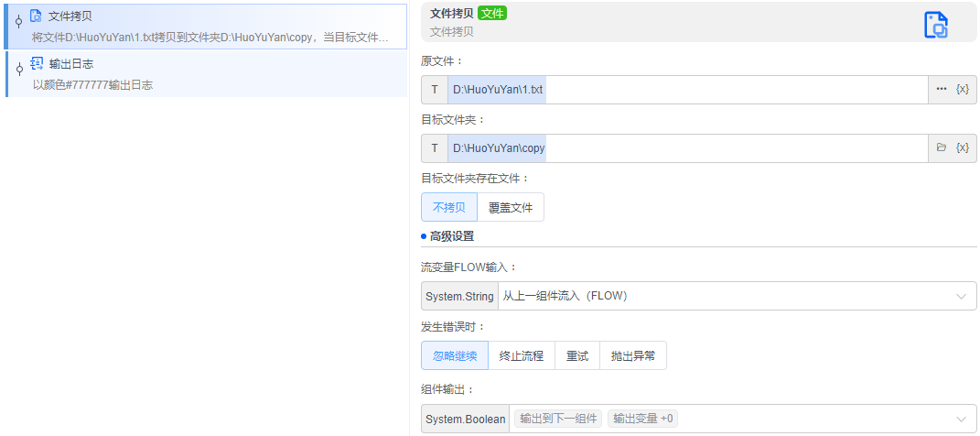The image size is (980, 436).
Task: Choose 抛出异常 on error
Action: tap(633, 356)
